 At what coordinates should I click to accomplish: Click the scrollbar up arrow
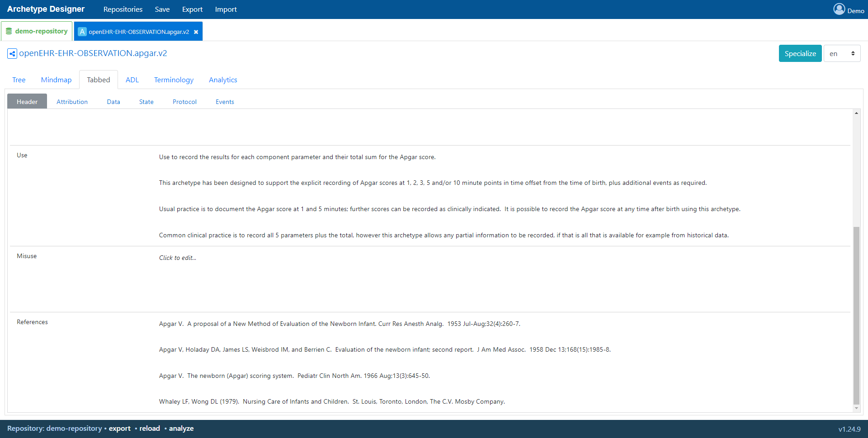(x=856, y=113)
